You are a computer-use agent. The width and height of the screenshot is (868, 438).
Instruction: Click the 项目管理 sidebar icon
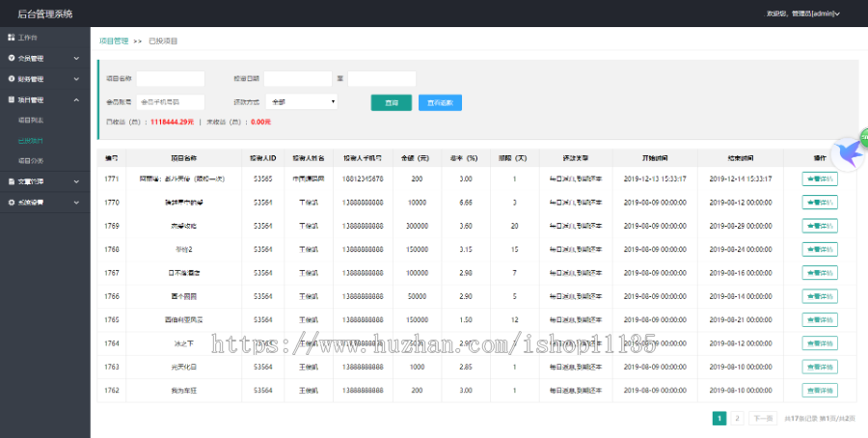tap(11, 99)
